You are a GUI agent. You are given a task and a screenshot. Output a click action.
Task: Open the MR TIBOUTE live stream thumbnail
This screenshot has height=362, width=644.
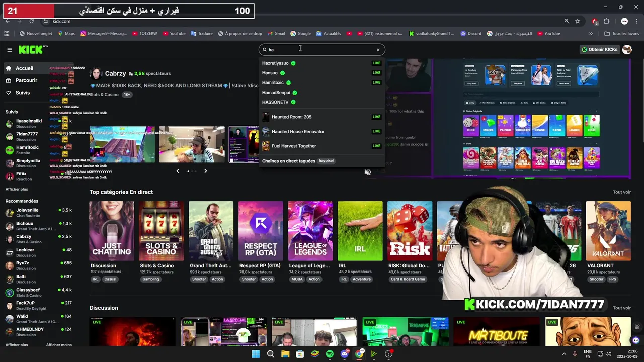[x=498, y=332]
